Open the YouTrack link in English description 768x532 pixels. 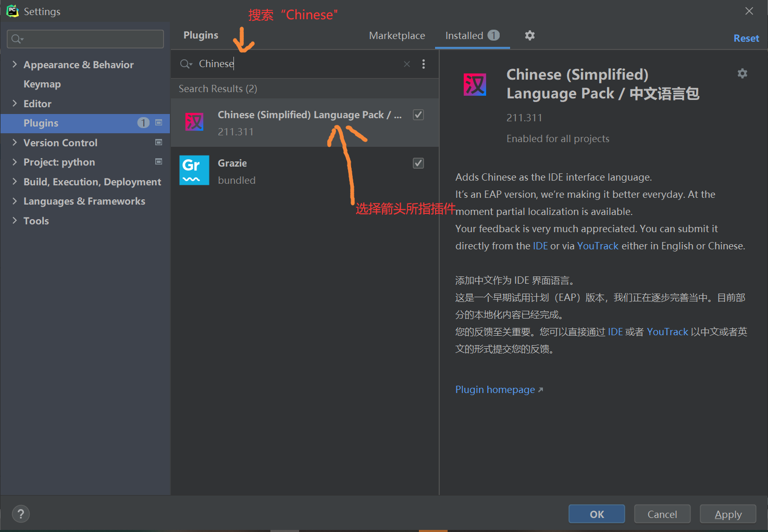(x=598, y=246)
